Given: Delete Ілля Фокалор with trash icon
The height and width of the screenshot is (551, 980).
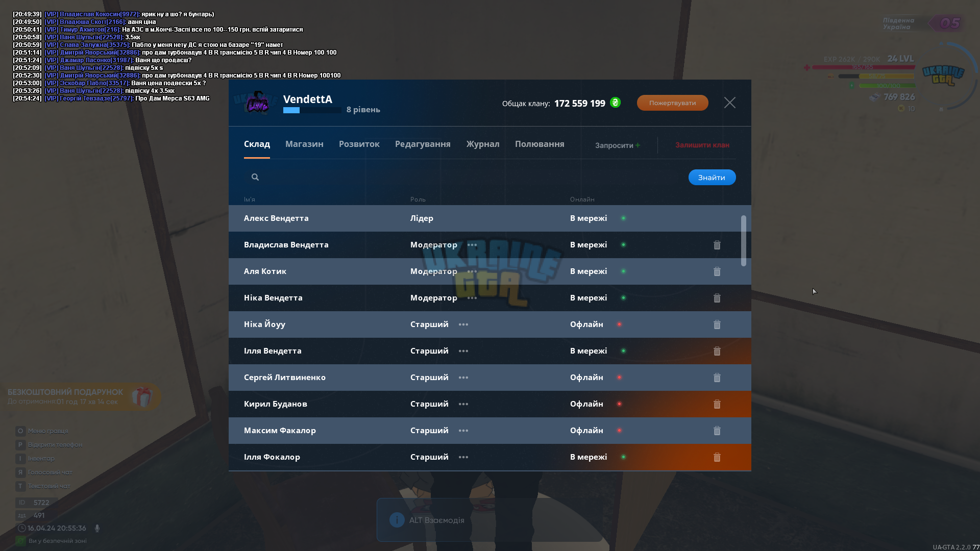Looking at the screenshot, I should (717, 457).
